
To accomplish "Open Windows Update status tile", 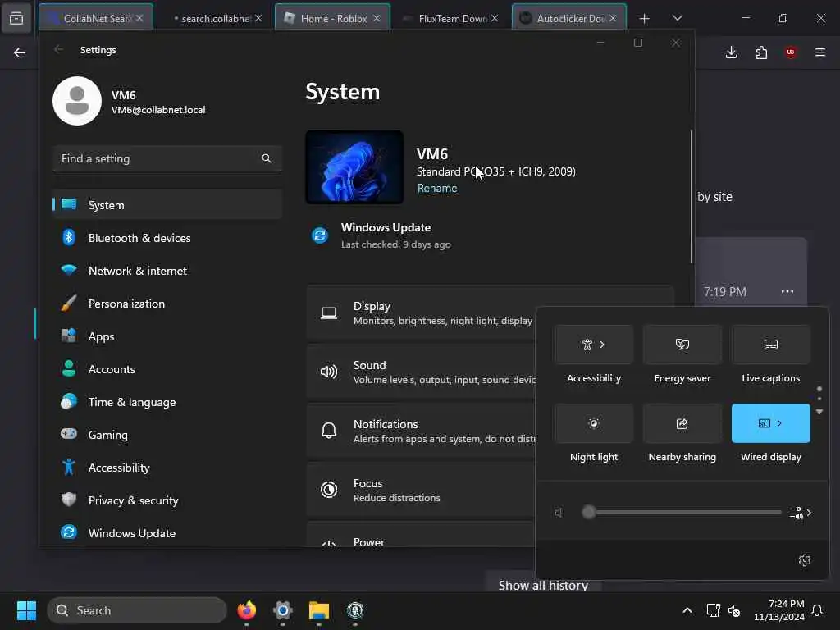I will [381, 235].
